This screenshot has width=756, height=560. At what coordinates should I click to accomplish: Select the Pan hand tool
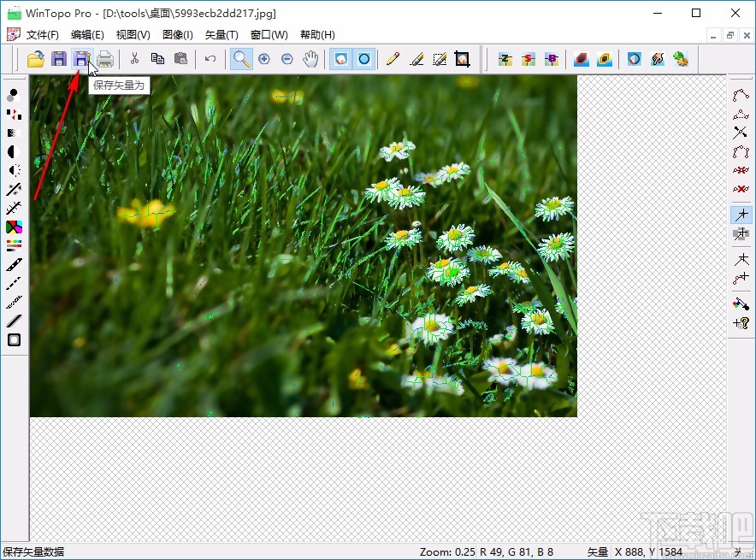tap(310, 59)
